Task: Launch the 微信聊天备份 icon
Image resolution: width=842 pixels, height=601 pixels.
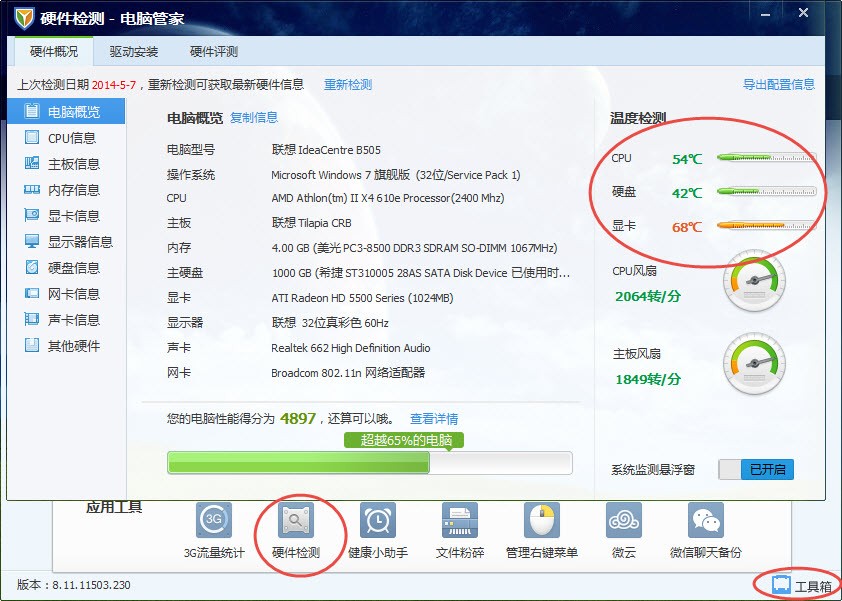Action: (706, 519)
